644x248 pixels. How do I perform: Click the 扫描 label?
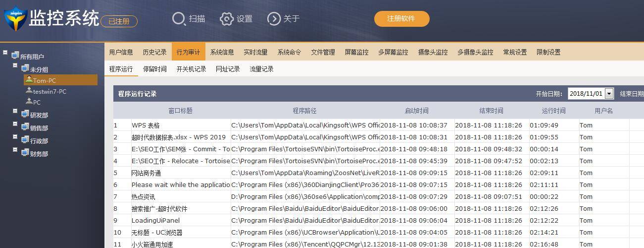pyautogui.click(x=197, y=19)
